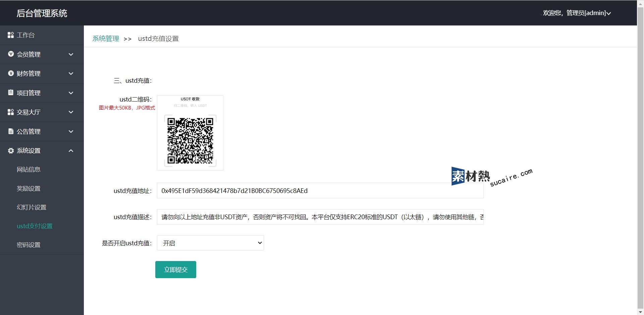Click the 交易大厅 grid icon
This screenshot has height=315, width=644.
pyautogui.click(x=11, y=112)
